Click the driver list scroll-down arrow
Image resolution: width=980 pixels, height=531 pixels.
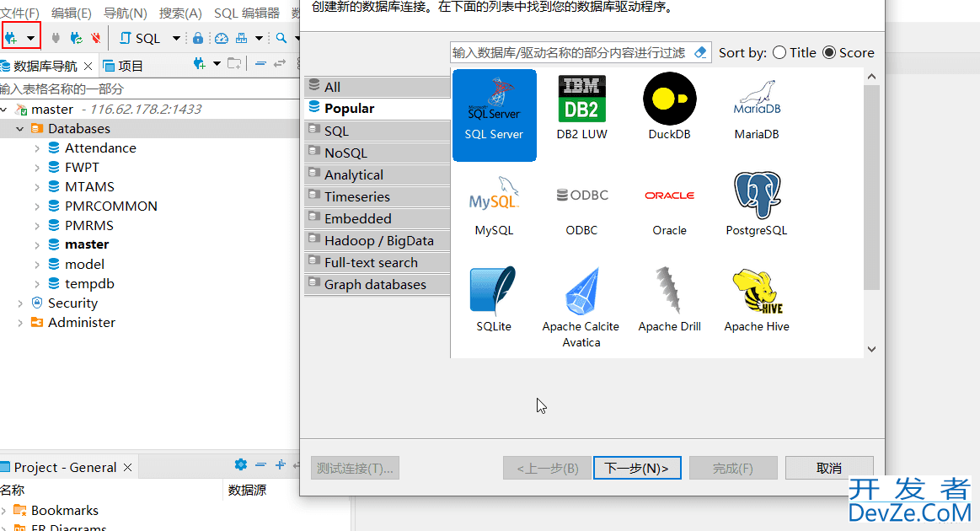[x=871, y=349]
